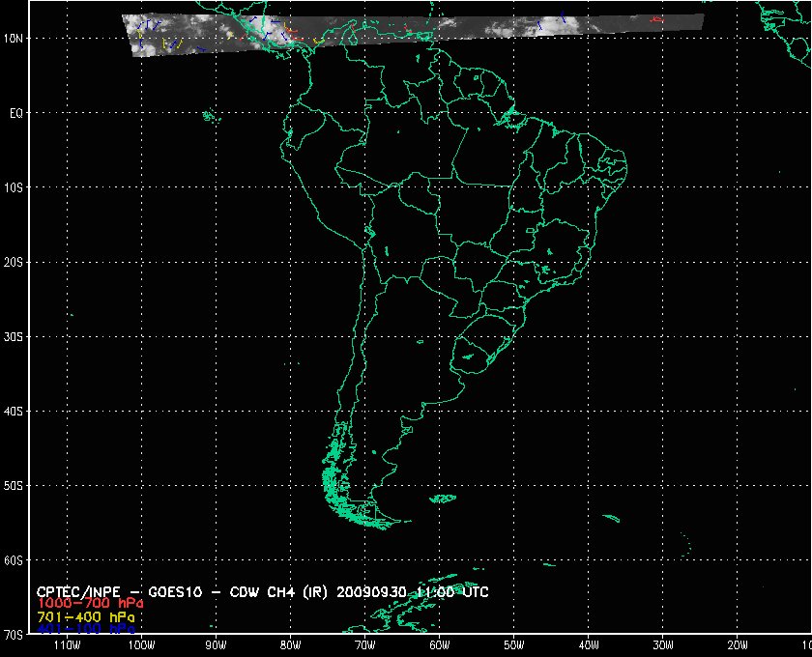Select the 20W longitude label
This screenshot has width=812, height=657.
[737, 644]
